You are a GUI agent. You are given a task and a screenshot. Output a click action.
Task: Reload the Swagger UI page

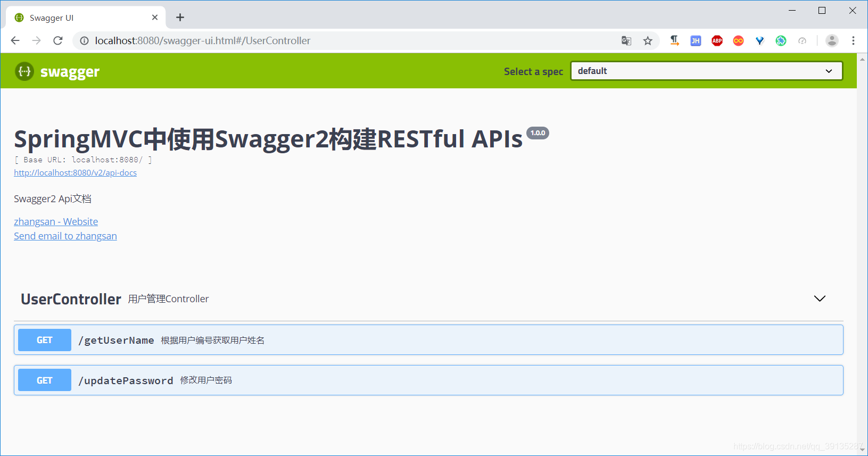point(58,40)
